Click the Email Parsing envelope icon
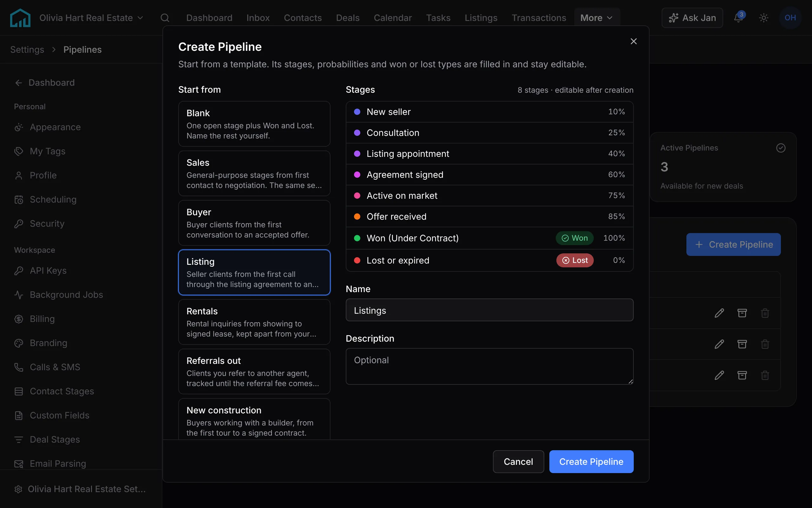The height and width of the screenshot is (508, 812). 19,464
